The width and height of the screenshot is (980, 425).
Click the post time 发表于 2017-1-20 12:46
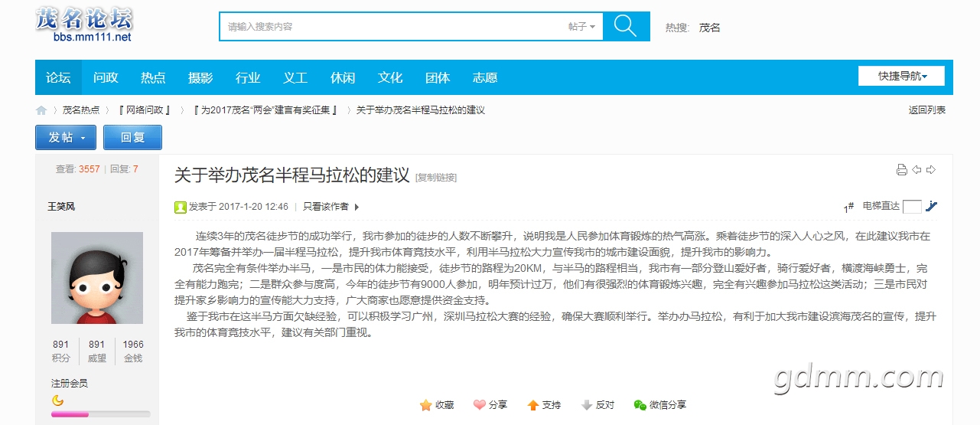[239, 207]
